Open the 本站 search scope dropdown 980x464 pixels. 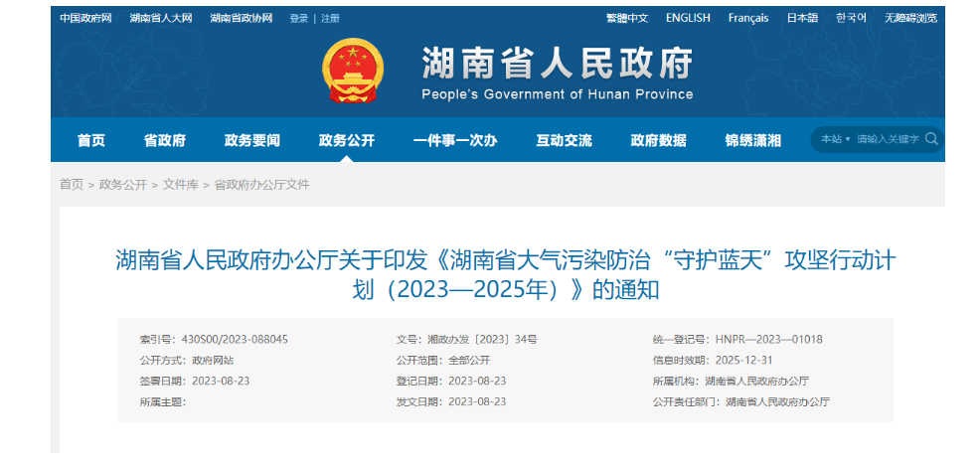[x=835, y=139]
